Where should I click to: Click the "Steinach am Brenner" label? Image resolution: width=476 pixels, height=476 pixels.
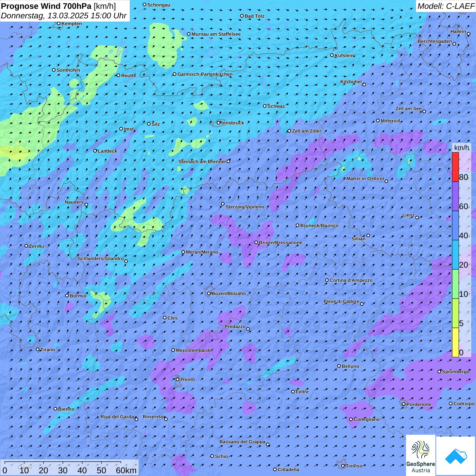pos(202,161)
